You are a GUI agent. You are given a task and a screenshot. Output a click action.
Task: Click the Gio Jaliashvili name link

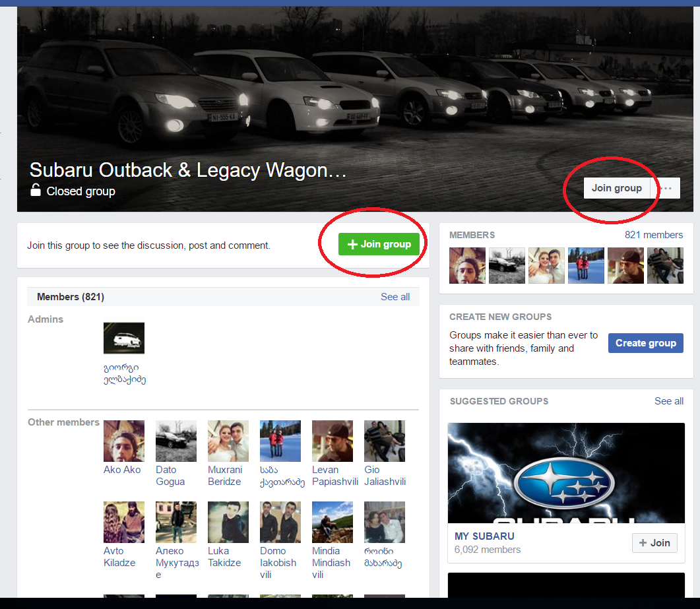click(x=385, y=476)
